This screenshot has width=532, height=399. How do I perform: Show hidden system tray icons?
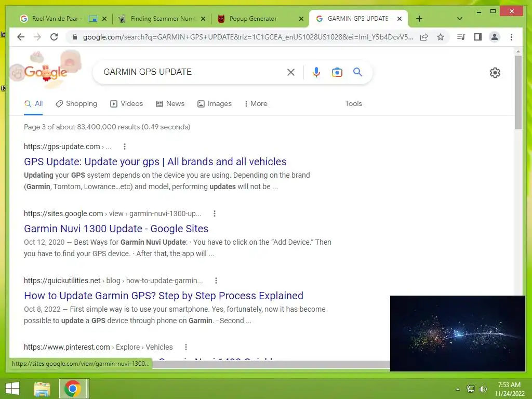458,389
